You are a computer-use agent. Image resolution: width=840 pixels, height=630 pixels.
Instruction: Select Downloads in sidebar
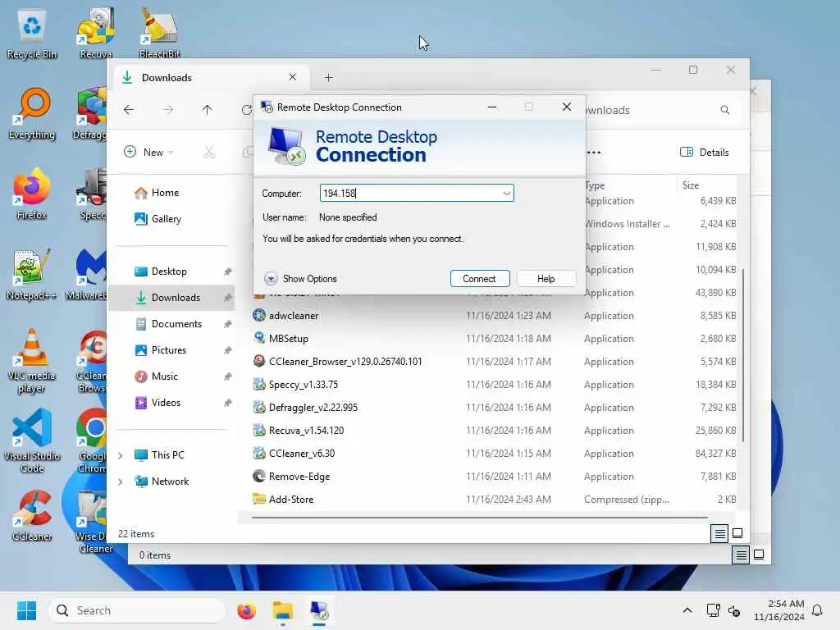[171, 298]
